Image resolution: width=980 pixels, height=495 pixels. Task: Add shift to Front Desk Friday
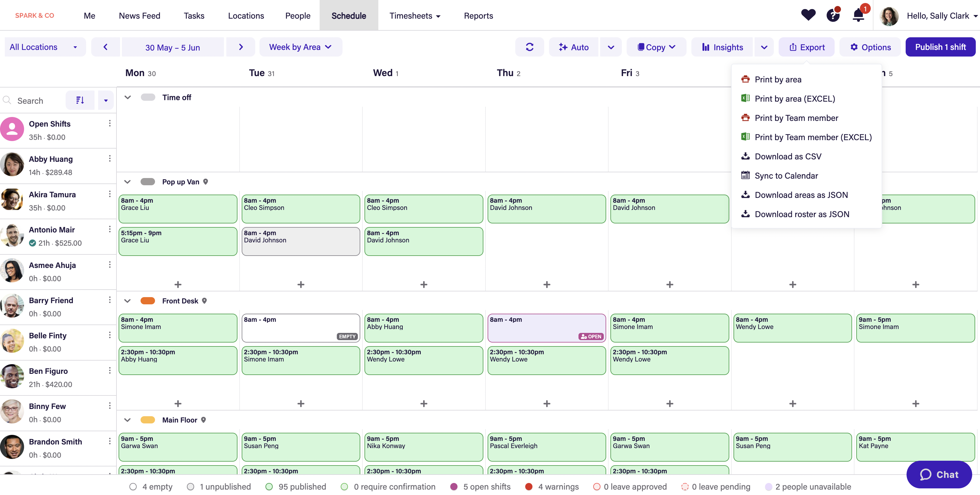tap(670, 403)
